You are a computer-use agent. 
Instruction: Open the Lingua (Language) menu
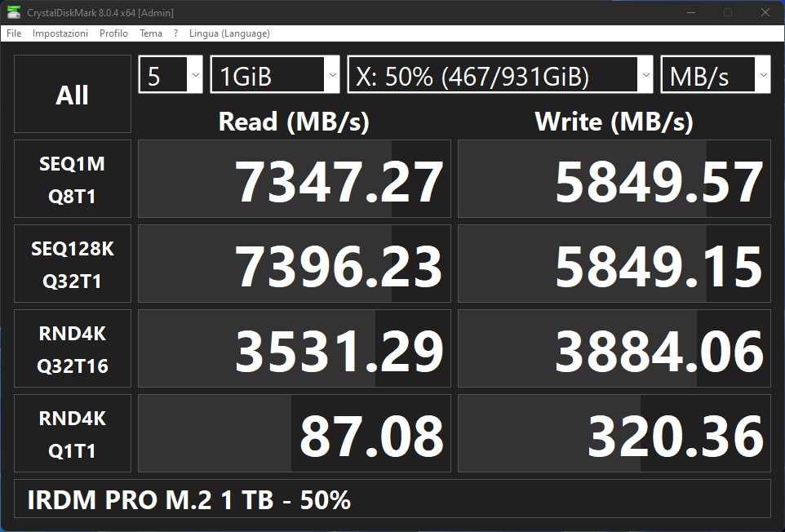click(x=229, y=33)
